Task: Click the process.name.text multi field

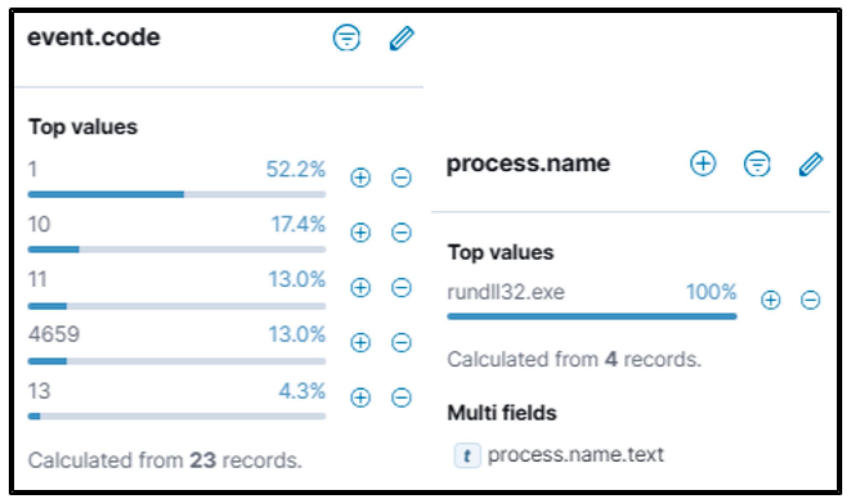Action: tap(575, 455)
